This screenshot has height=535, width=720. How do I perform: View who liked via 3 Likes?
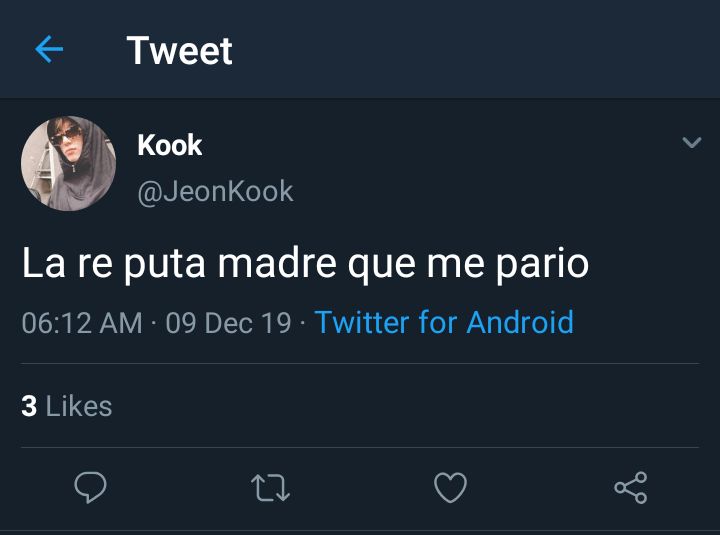[67, 406]
